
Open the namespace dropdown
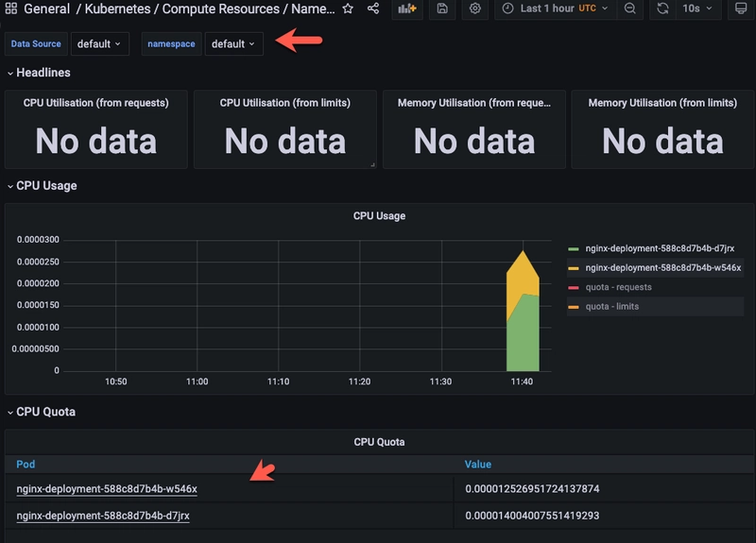point(233,44)
